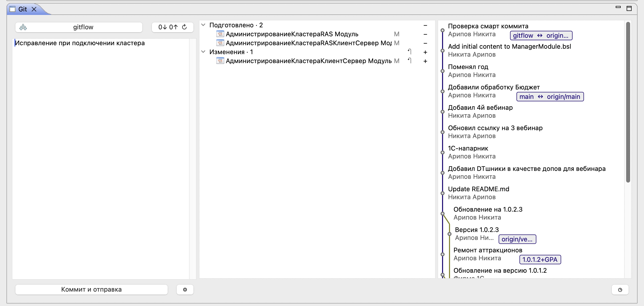This screenshot has width=644, height=306.
Task: Click the gitflow ↔ origin branch label
Action: (x=541, y=36)
